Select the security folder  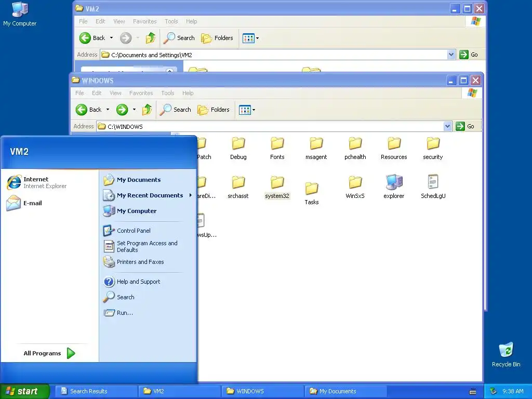(433, 148)
